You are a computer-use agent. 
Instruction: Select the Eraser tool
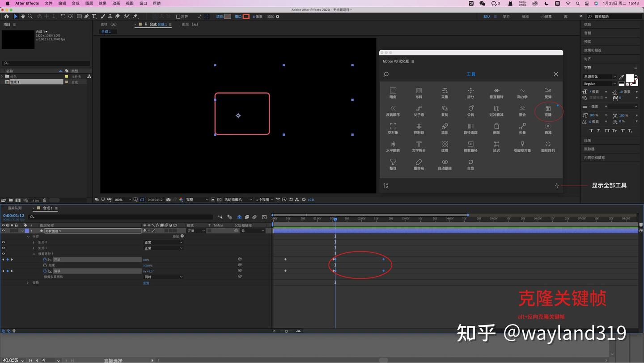pos(118,16)
